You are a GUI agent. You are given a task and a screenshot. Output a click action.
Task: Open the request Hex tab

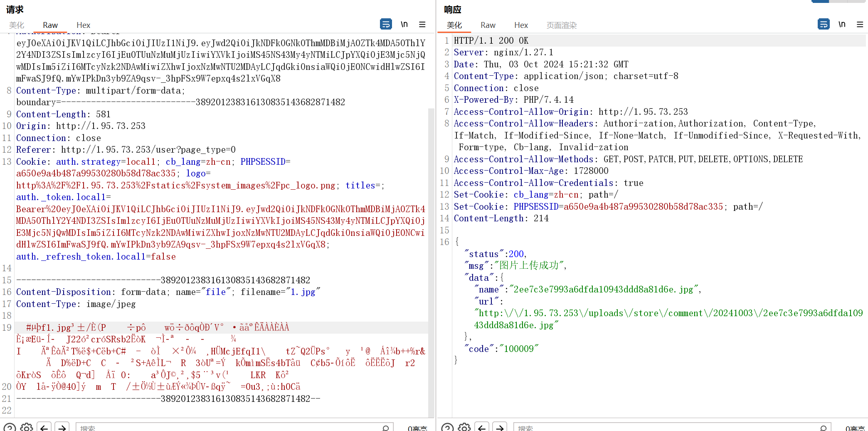[x=83, y=25]
